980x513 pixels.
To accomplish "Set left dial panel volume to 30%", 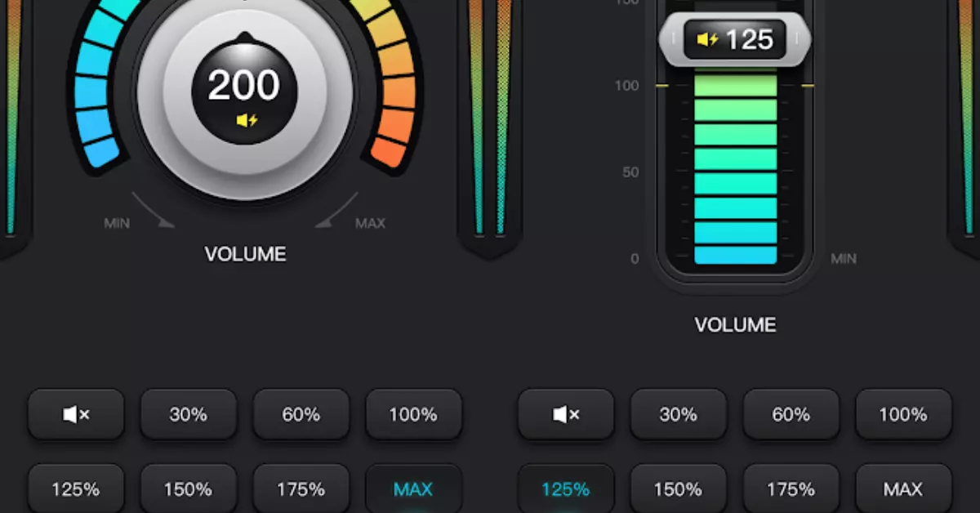I will coord(189,414).
